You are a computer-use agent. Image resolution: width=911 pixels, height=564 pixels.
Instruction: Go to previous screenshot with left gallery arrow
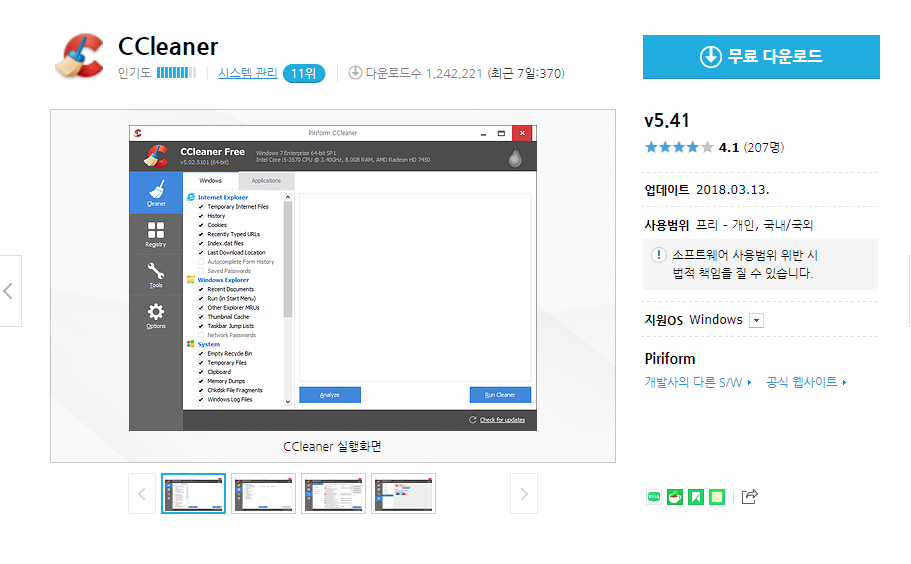[10, 291]
